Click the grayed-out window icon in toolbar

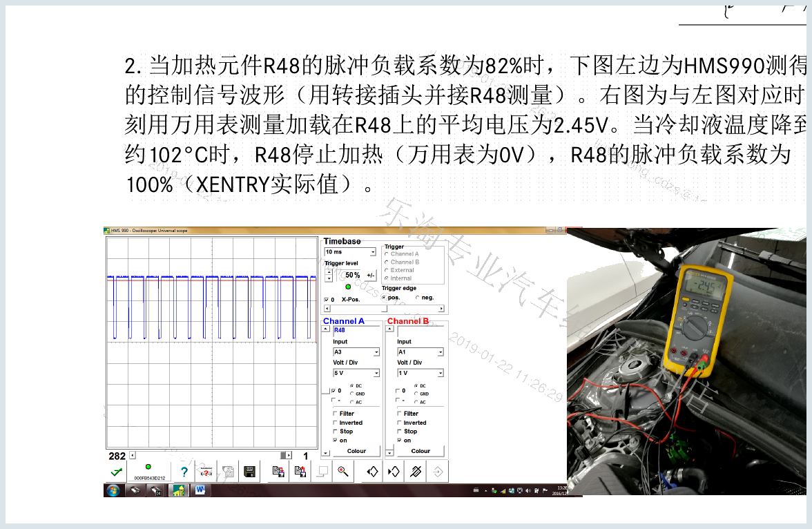coord(322,472)
